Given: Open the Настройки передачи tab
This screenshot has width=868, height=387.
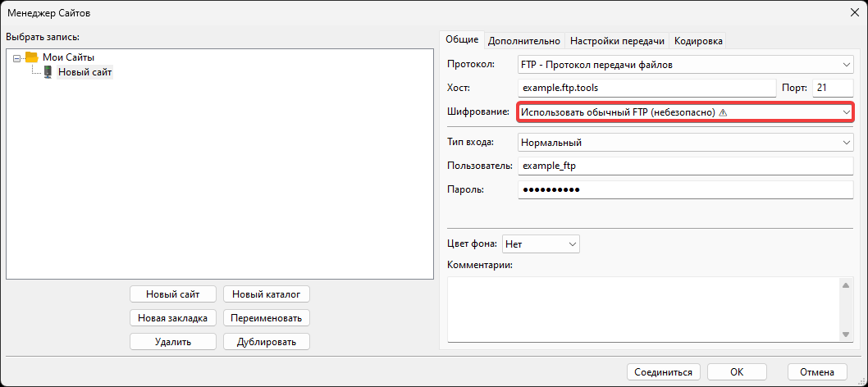Looking at the screenshot, I should coord(617,40).
